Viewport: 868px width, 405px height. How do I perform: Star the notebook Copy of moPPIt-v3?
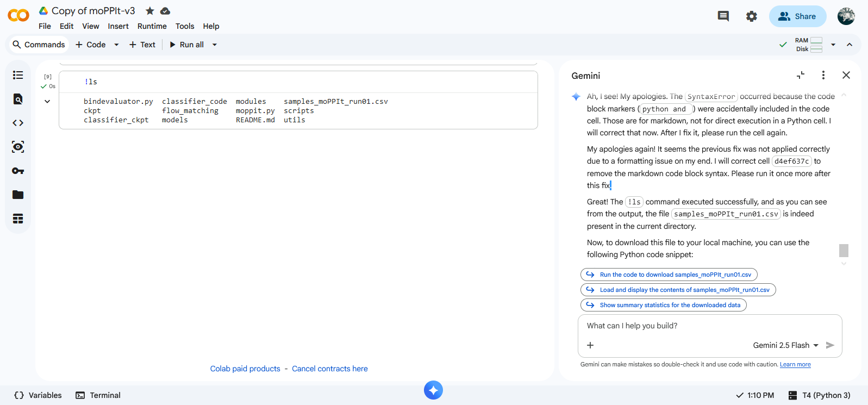coord(150,11)
